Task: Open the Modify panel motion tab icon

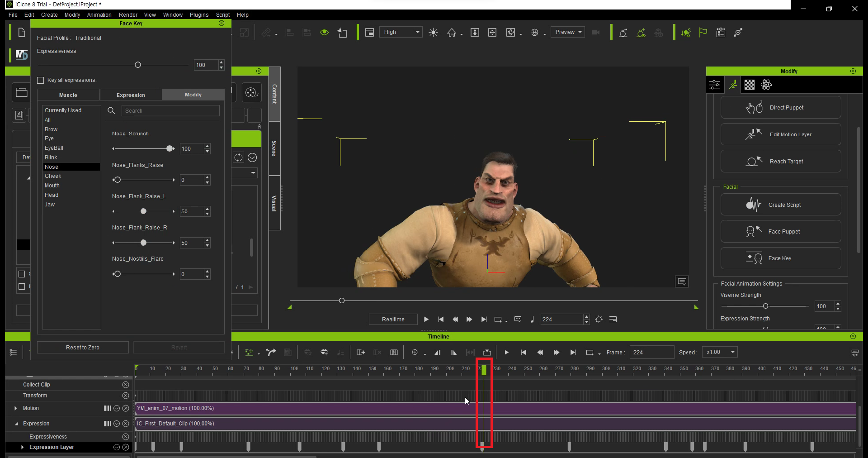Action: 733,85
